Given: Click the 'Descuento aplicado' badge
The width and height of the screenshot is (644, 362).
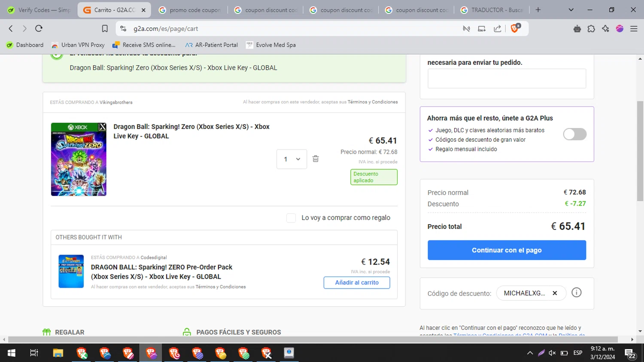Looking at the screenshot, I should (374, 177).
